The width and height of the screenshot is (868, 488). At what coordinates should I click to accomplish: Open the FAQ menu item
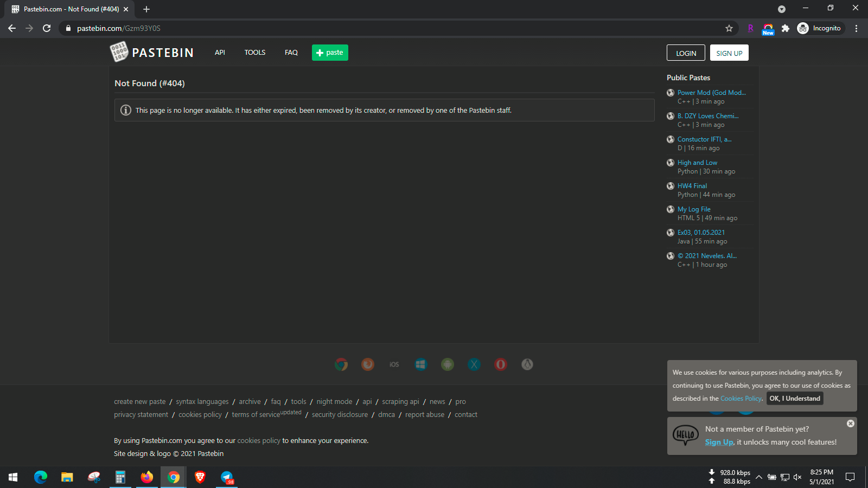pyautogui.click(x=291, y=53)
